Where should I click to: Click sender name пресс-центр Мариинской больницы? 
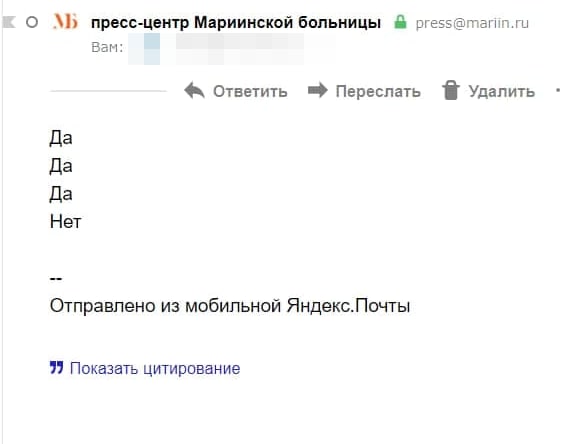(236, 23)
